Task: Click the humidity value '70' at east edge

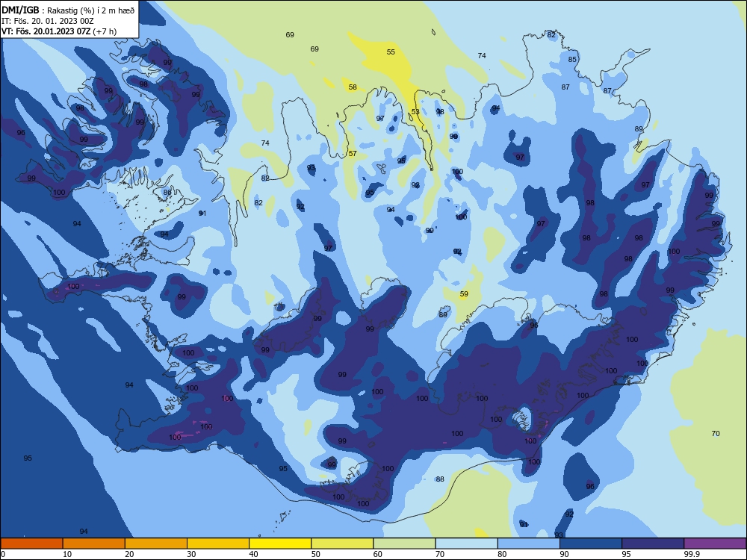Action: pos(716,433)
